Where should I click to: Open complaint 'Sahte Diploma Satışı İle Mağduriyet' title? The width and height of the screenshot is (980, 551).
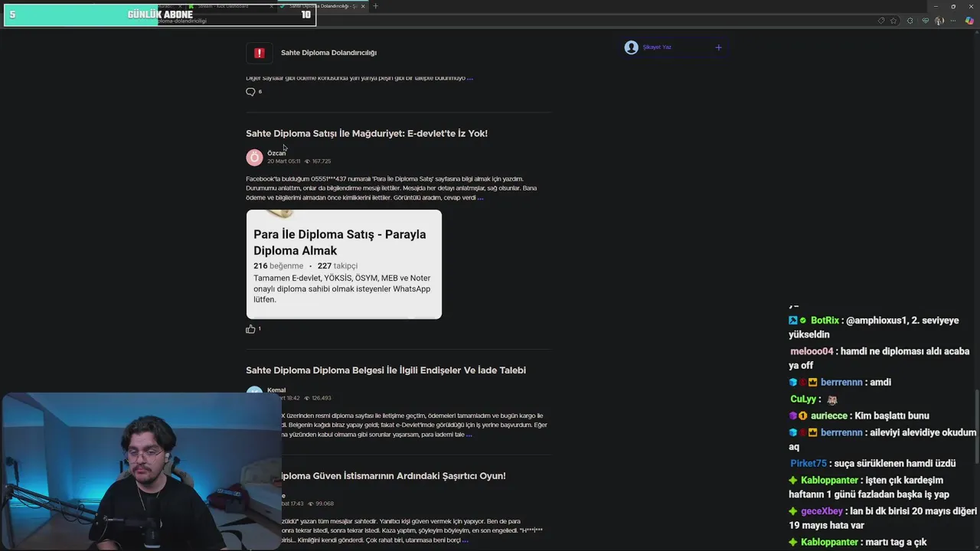click(367, 133)
